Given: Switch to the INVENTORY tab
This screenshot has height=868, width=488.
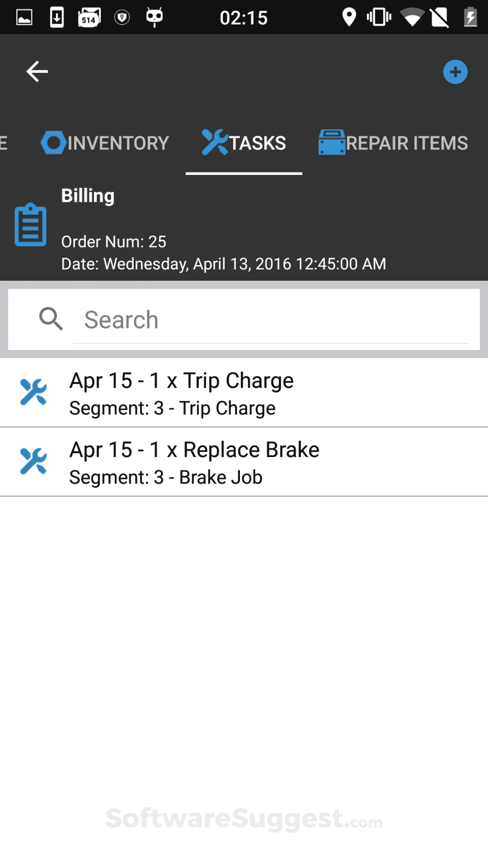Looking at the screenshot, I should point(118,143).
